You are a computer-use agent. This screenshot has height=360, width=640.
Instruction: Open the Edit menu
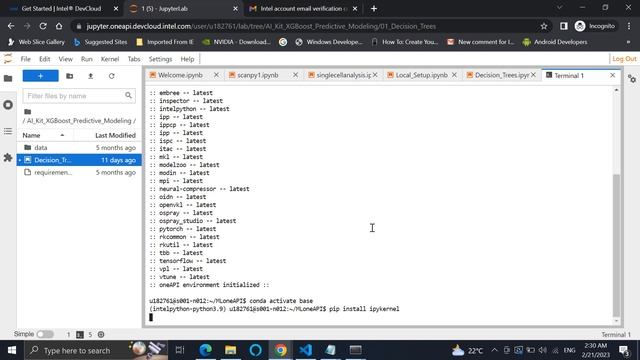pyautogui.click(x=44, y=59)
